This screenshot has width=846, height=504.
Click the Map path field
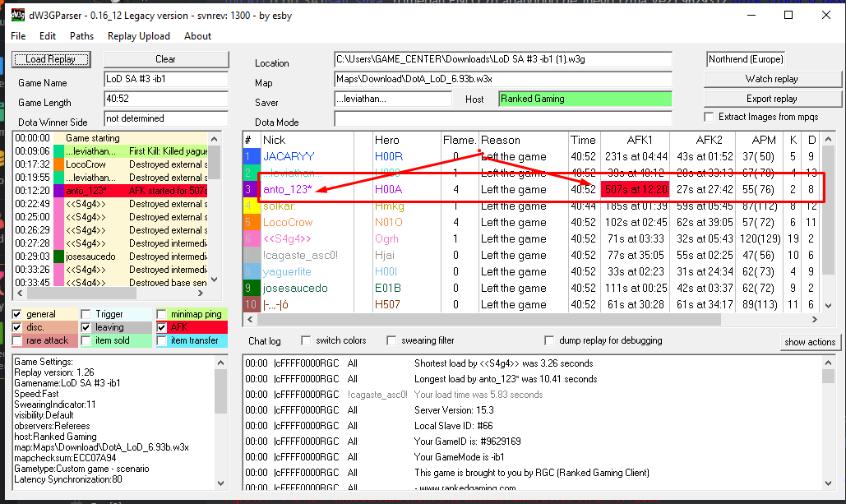503,79
